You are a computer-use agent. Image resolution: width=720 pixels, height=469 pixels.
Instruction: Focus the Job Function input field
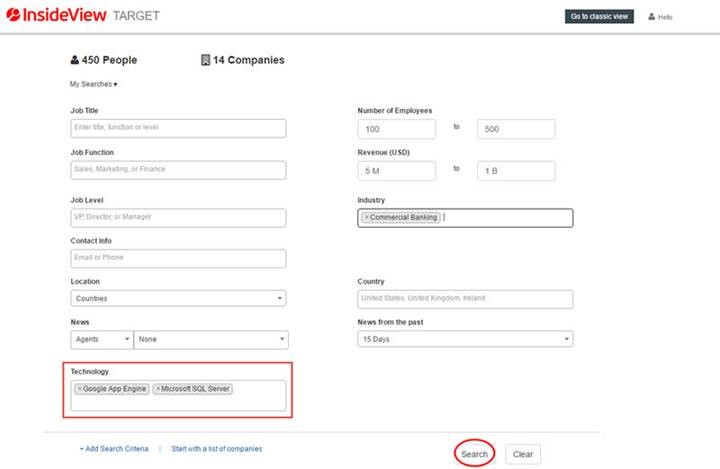(x=178, y=170)
